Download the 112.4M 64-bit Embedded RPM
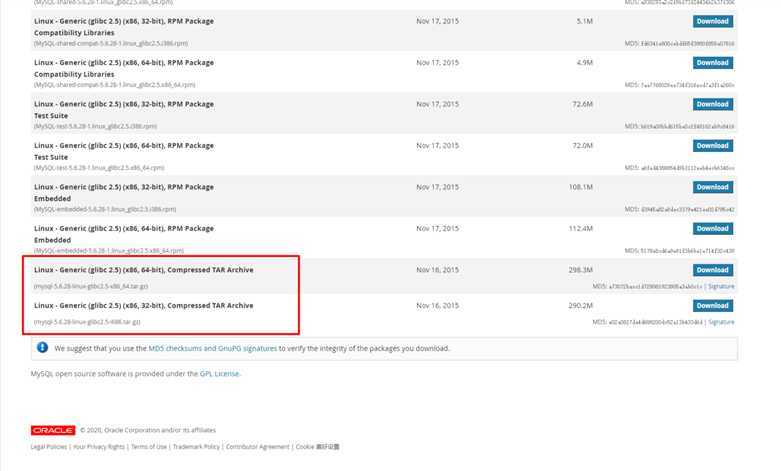 (x=712, y=229)
